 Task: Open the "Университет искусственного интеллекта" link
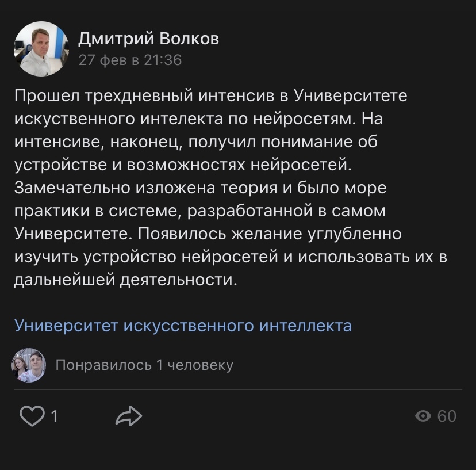click(x=183, y=326)
